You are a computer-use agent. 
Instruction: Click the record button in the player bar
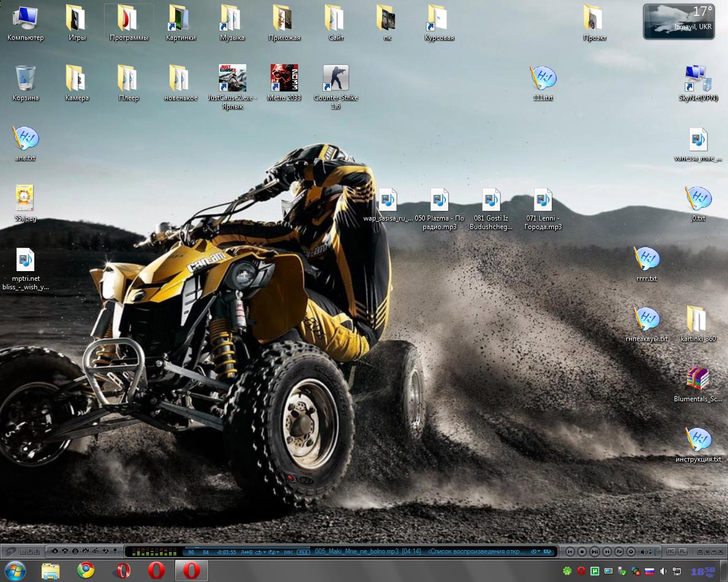click(x=631, y=551)
